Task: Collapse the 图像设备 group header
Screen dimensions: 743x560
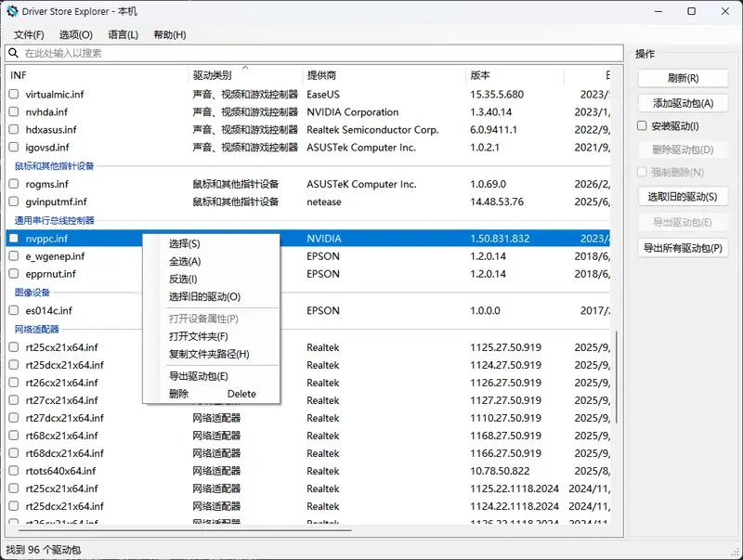Action: [x=33, y=293]
